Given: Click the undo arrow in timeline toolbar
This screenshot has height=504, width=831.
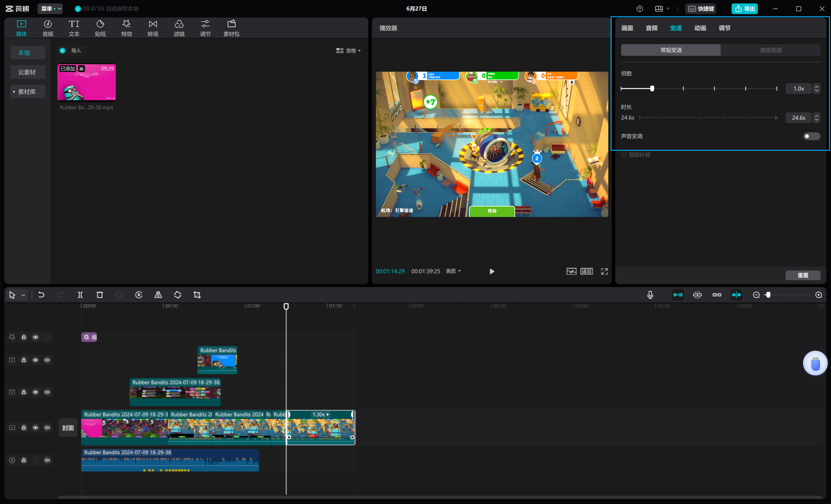Looking at the screenshot, I should [x=41, y=295].
